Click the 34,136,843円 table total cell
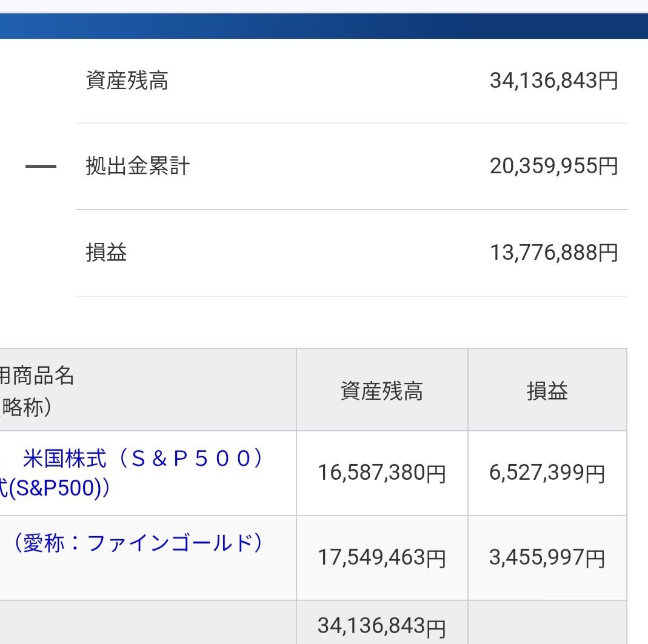Screen dimensions: 648x644 point(381,625)
